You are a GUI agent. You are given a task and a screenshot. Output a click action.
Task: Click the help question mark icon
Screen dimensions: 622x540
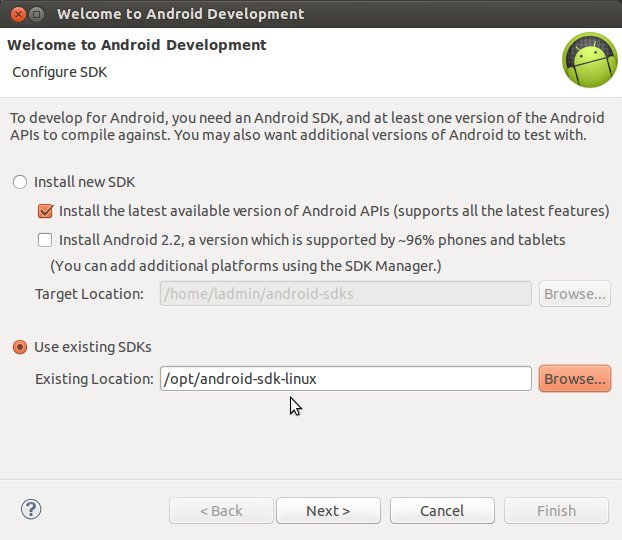pos(31,509)
